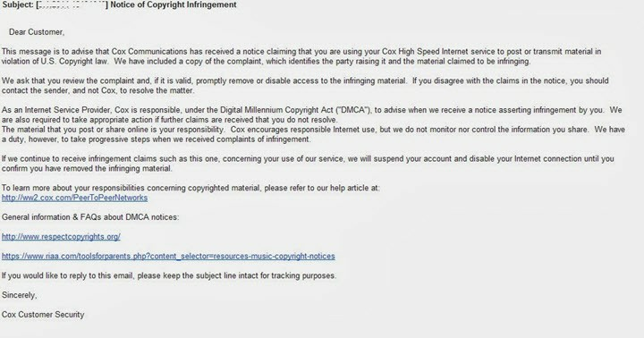
Task: Click the 'This message is to advise' sentence
Action: click(x=301, y=56)
